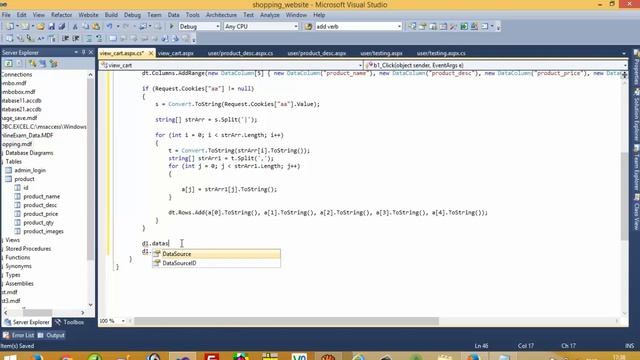
Task: Open the Analyze menu
Action: tap(270, 15)
